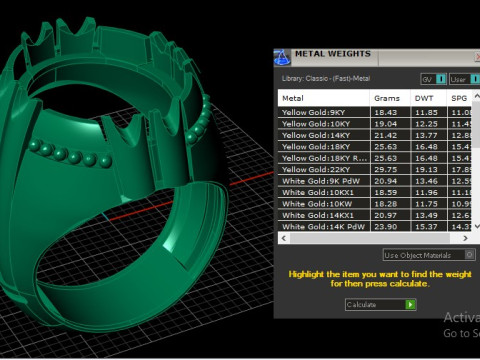Click the 19.13 DWT cell

(429, 169)
